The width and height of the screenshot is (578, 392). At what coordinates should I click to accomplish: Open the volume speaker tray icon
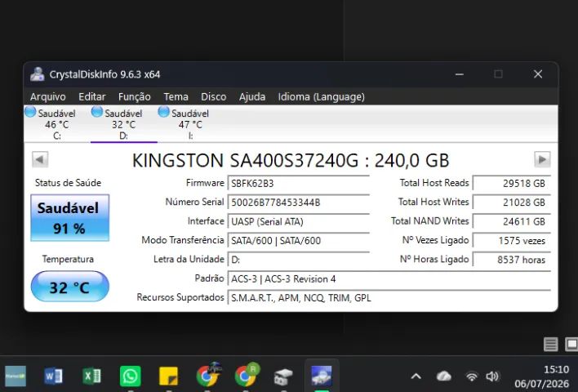point(492,376)
